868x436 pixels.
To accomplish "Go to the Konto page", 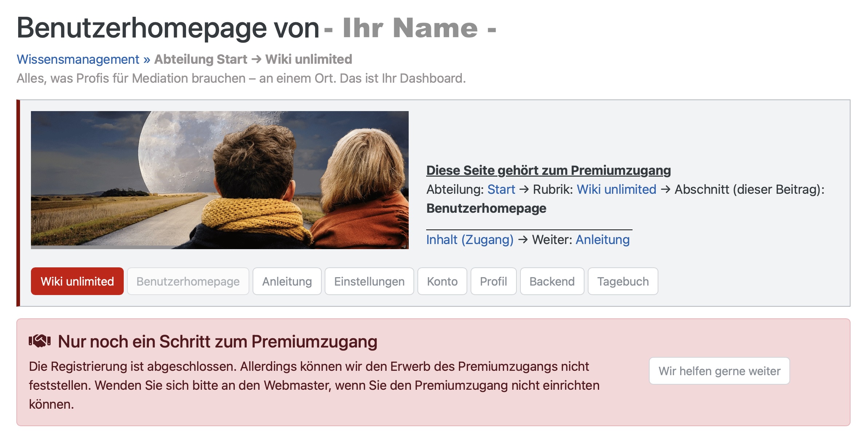I will [443, 281].
